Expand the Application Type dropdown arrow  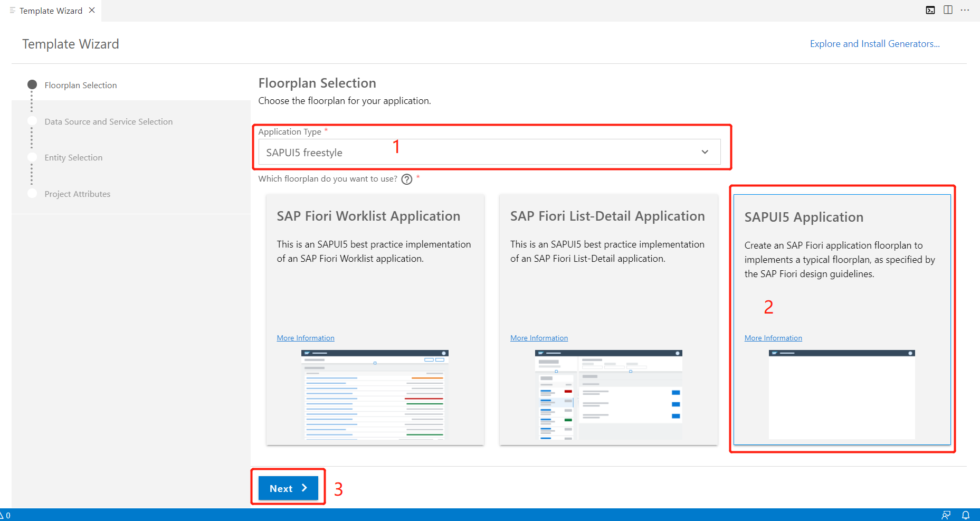point(705,152)
